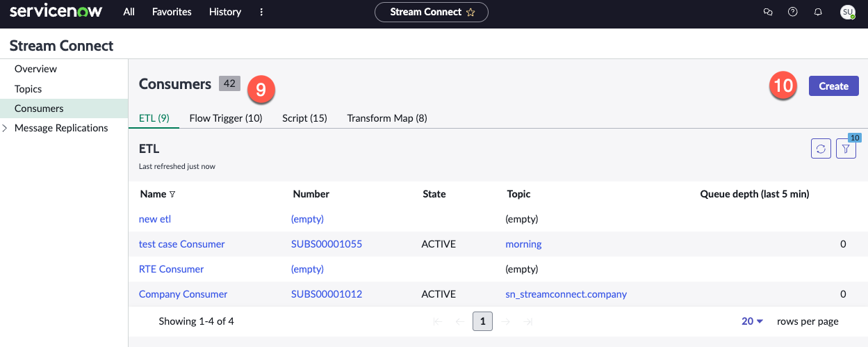Click the Queue depth (last 5 min) header
868x347 pixels.
point(755,194)
